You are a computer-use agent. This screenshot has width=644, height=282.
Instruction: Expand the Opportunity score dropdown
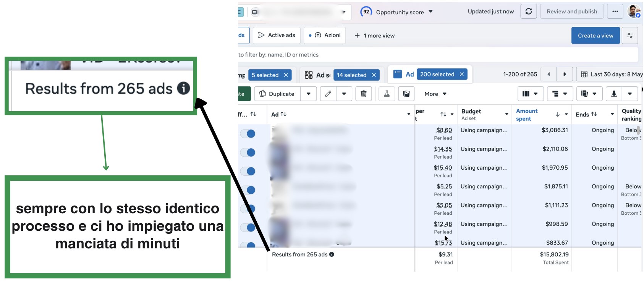[x=430, y=11]
